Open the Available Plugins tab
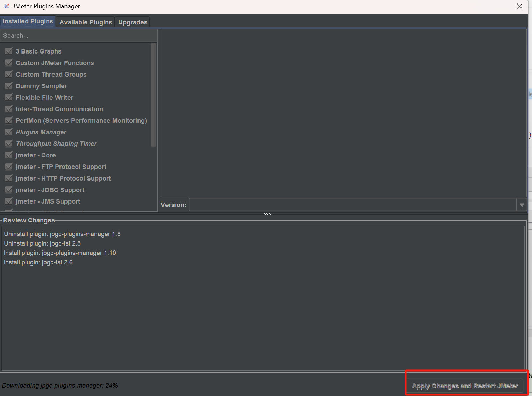 (86, 22)
